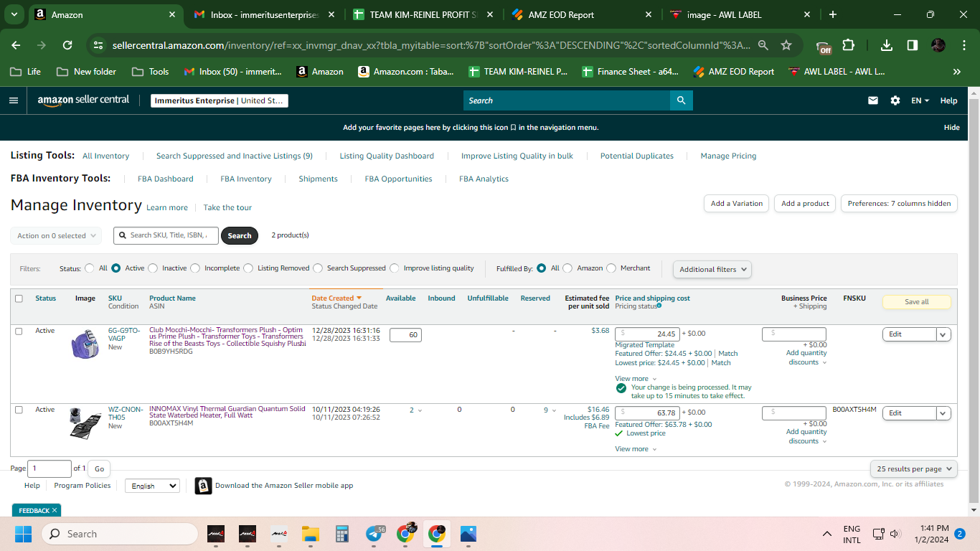
Task: Go back with the browser back arrow
Action: click(16, 45)
